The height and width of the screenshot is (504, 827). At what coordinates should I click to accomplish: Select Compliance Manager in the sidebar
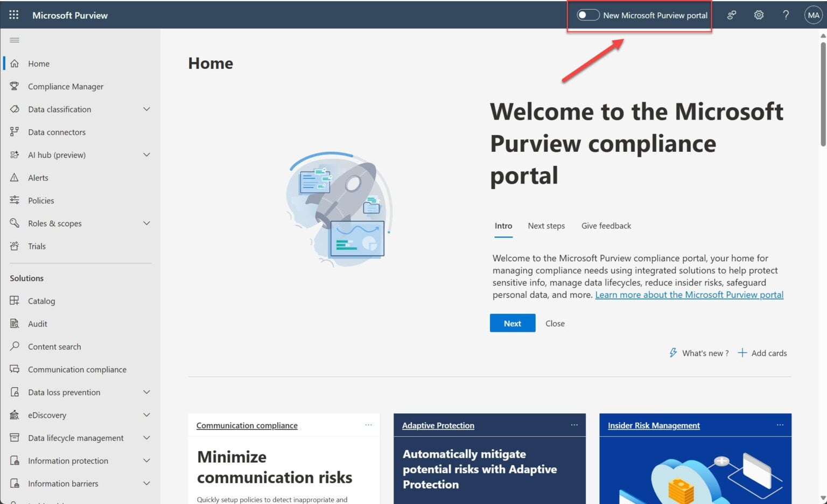click(66, 86)
